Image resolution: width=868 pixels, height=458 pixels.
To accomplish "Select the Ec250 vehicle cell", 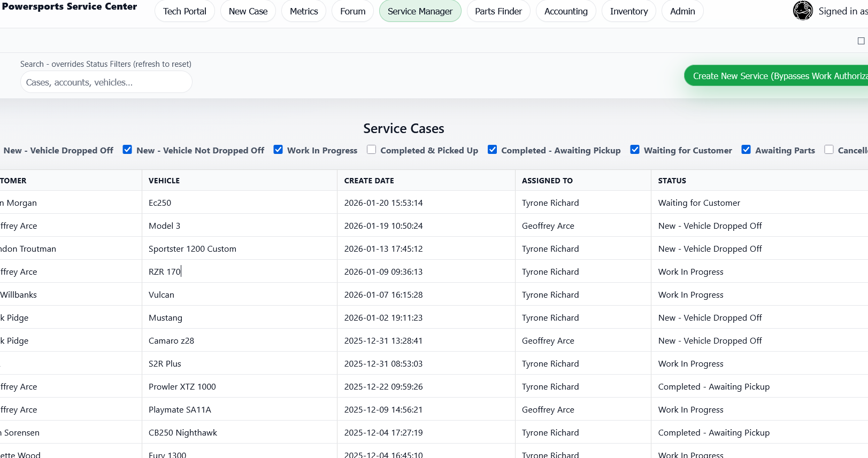I will tap(239, 203).
